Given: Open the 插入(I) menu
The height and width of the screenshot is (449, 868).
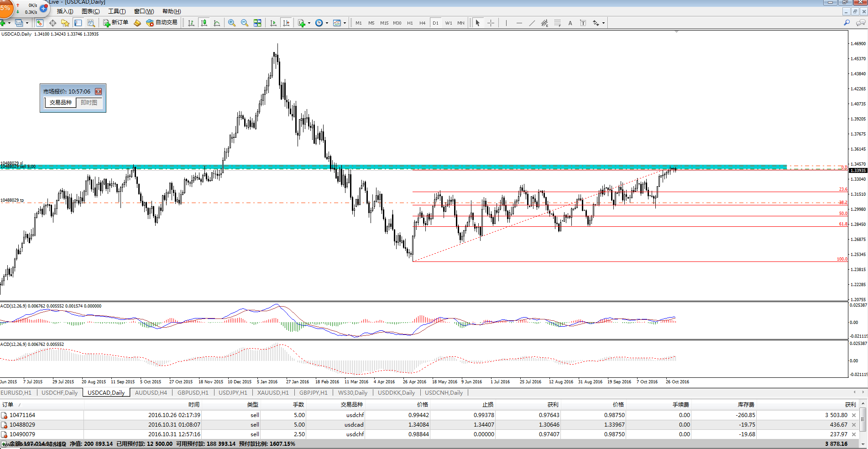Looking at the screenshot, I should coord(65,11).
